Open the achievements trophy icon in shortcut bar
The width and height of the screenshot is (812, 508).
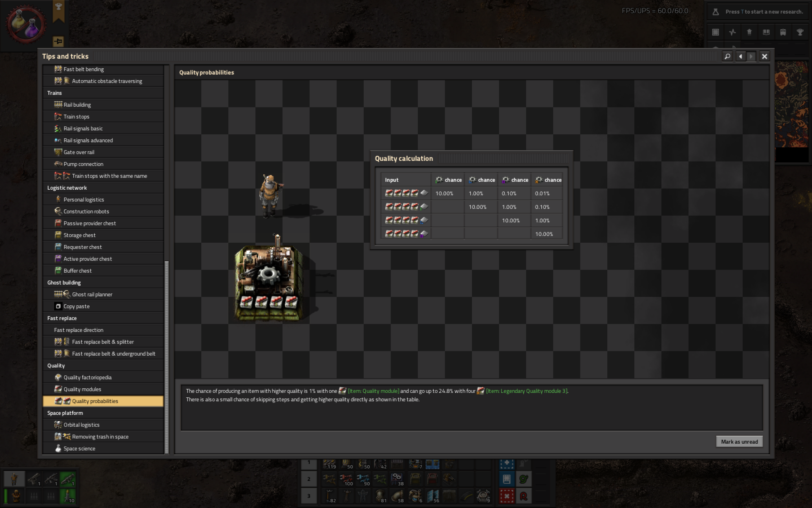pyautogui.click(x=800, y=32)
